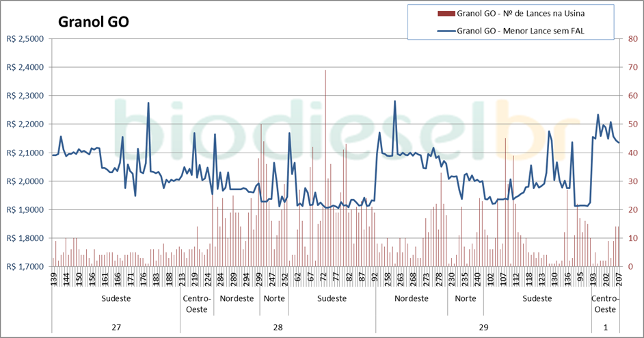Screen dimensions: 644x338
Task: Select legend entry 'Menor Lance sem FAL'
Action: tap(521, 31)
